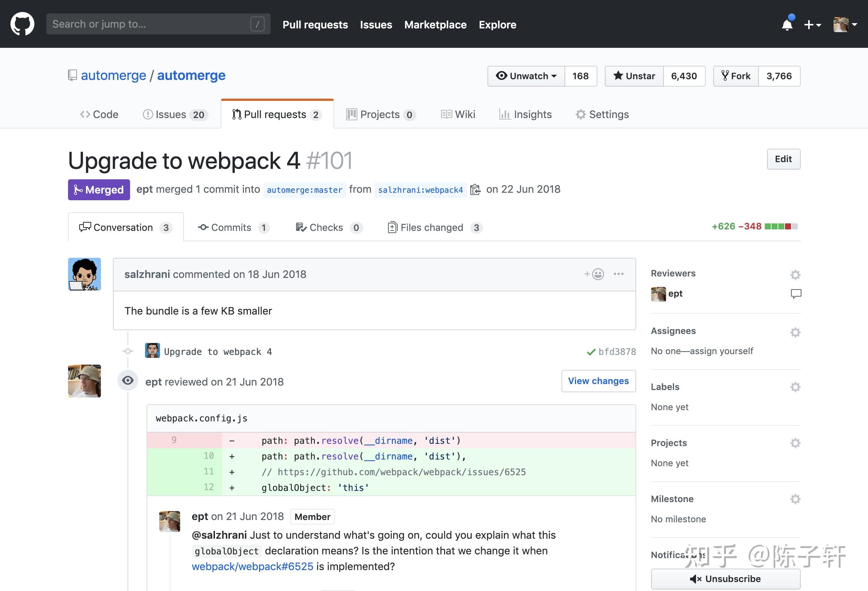Click ept's review comment speech bubble icon

point(796,294)
